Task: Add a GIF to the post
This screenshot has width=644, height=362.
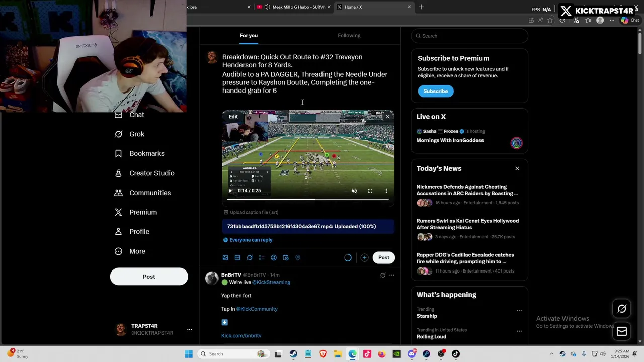Action: [x=237, y=258]
